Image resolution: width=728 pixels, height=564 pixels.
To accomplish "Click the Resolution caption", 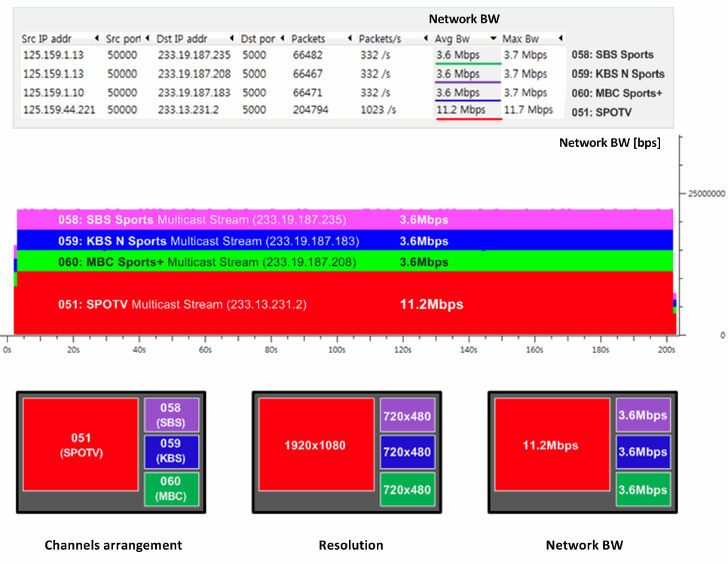I will click(351, 545).
